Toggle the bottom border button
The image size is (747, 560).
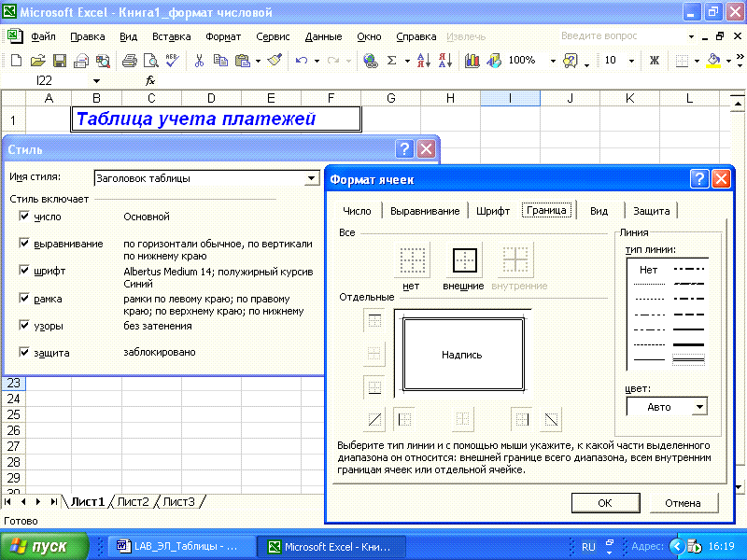374,386
